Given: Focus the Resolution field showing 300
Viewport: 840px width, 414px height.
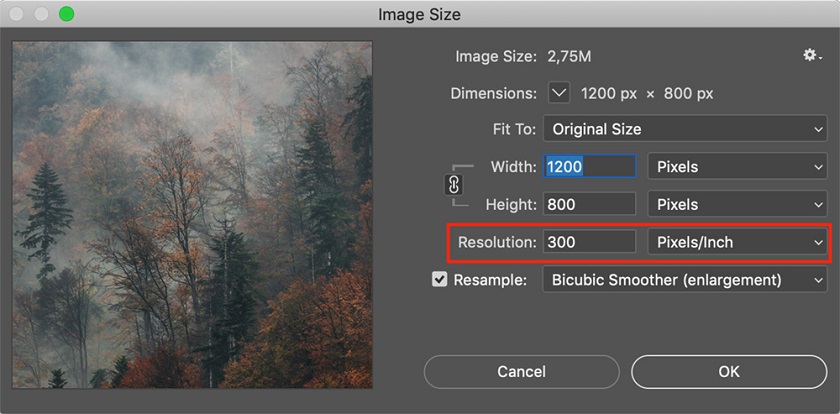Looking at the screenshot, I should tap(589, 242).
